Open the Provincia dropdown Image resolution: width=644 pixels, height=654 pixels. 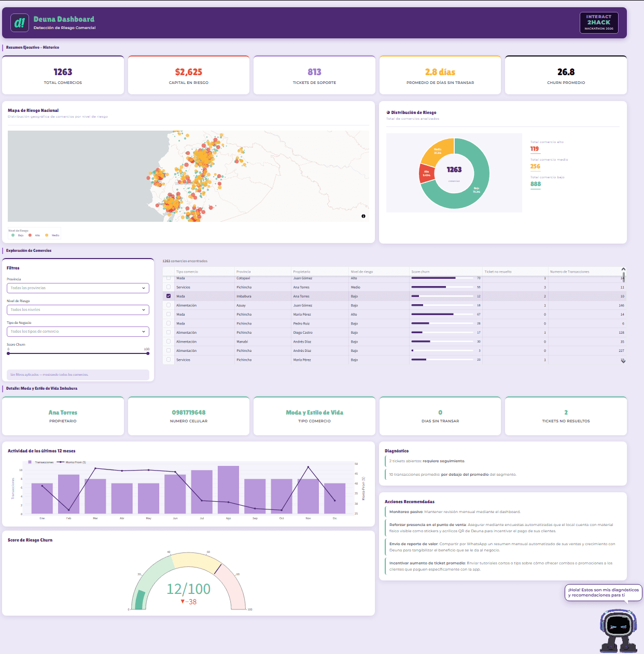[78, 288]
